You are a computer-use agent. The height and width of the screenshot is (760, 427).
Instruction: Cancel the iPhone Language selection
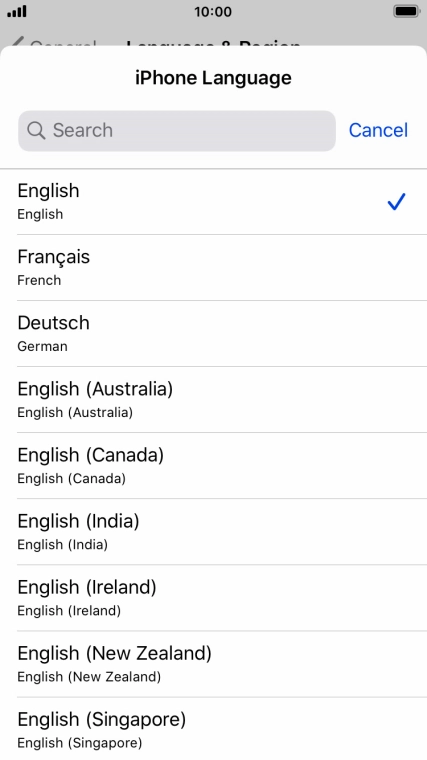point(378,130)
